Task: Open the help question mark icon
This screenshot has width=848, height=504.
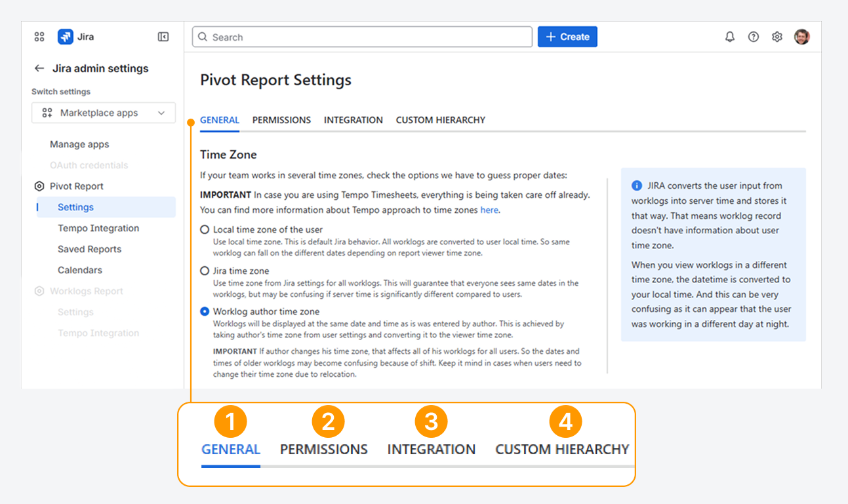Action: [754, 37]
